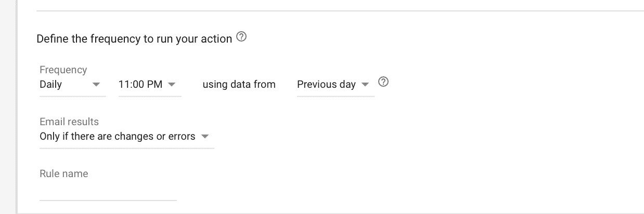644x214 pixels.
Task: Click the arrow icon beside Daily
Action: point(96,85)
